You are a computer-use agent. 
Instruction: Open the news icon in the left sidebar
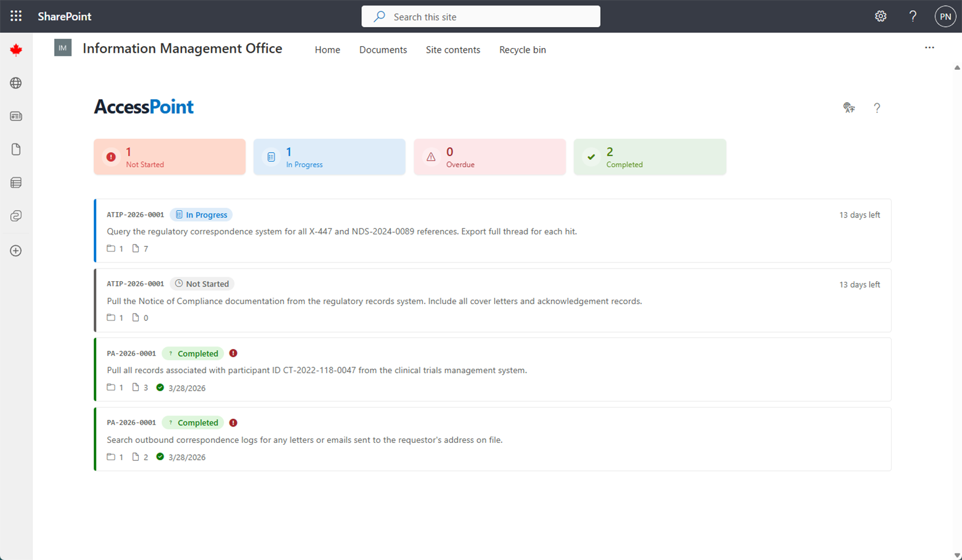coord(16,116)
